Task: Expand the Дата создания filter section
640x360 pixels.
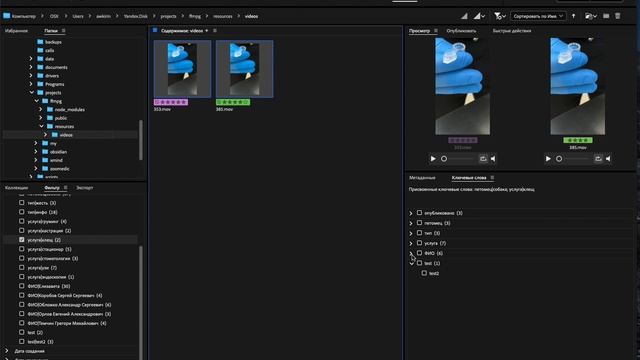Action: [x=7, y=351]
